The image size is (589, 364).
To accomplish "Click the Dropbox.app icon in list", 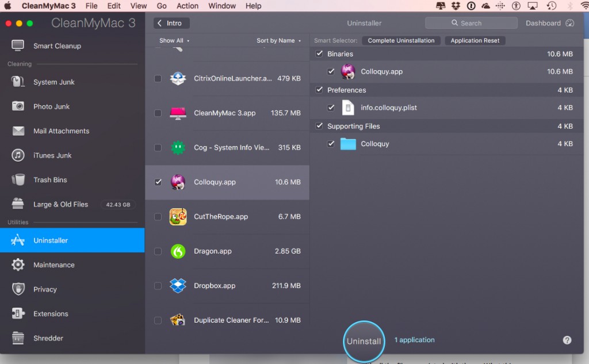I will 178,285.
